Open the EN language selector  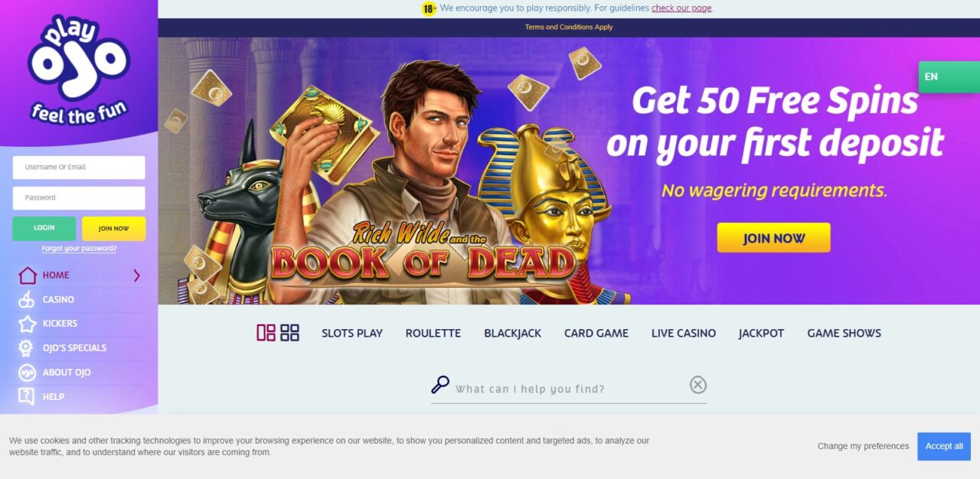click(x=949, y=77)
